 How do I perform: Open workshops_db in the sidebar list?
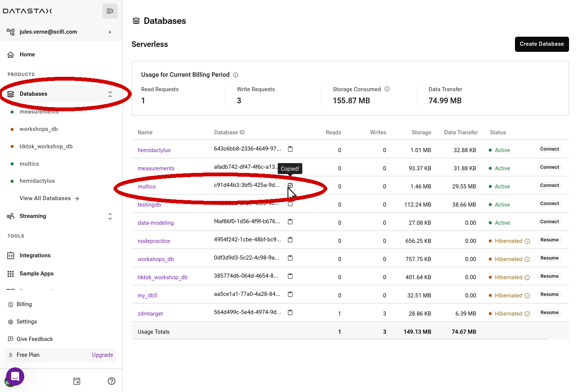click(x=39, y=129)
